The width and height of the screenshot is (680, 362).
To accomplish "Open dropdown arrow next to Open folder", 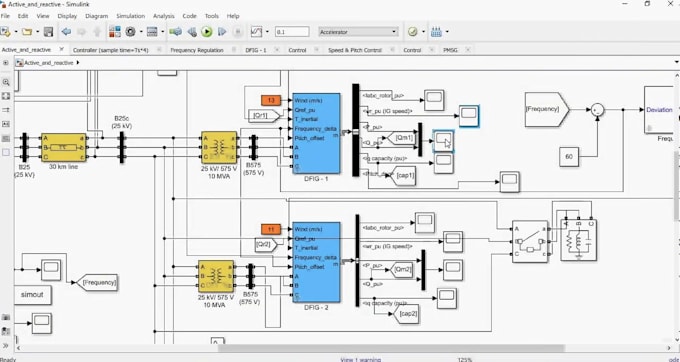I will coord(37,32).
